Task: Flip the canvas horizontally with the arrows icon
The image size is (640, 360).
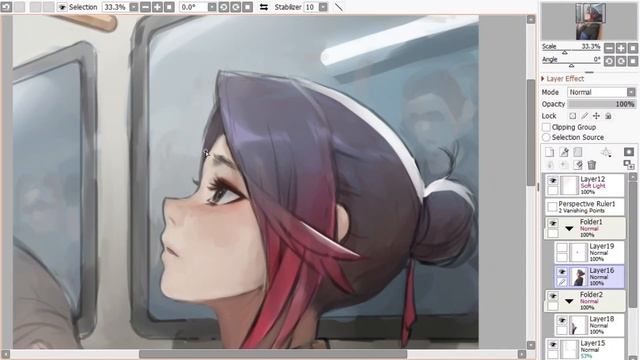Action: (264, 7)
